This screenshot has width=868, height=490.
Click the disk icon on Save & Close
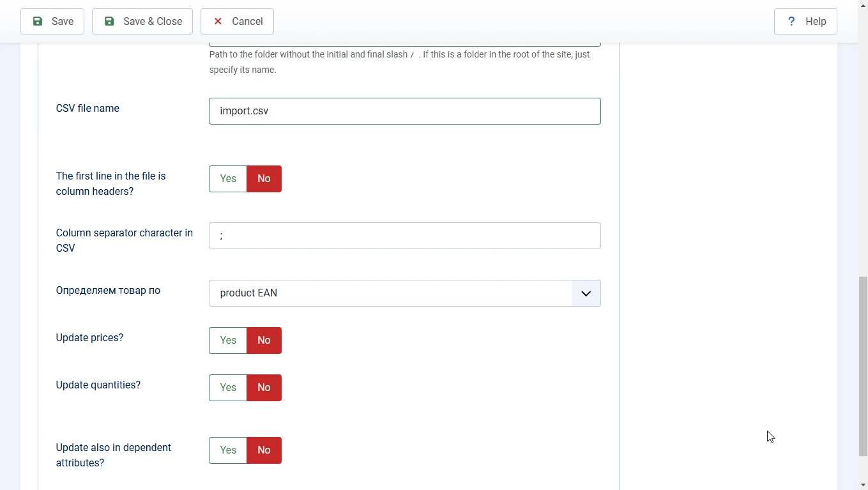coord(110,21)
